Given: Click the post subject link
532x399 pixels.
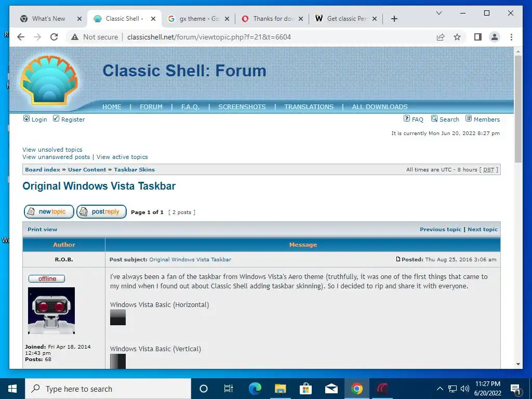Looking at the screenshot, I should pyautogui.click(x=190, y=260).
